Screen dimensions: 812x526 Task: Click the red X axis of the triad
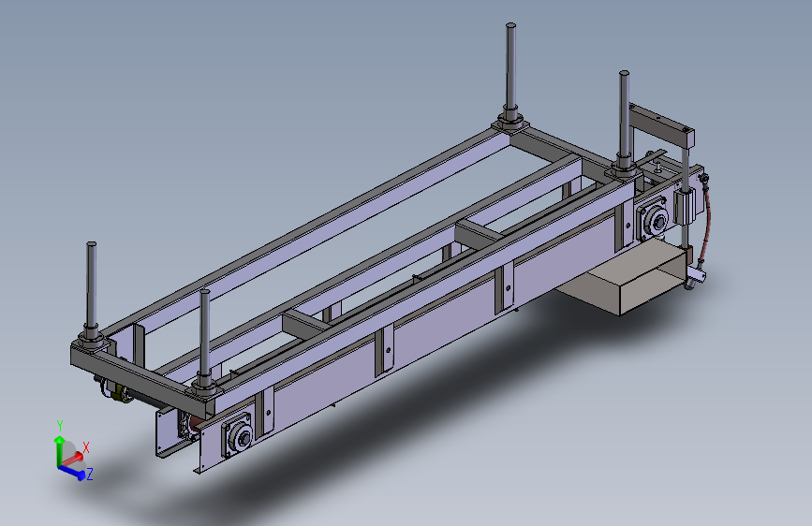pos(74,459)
